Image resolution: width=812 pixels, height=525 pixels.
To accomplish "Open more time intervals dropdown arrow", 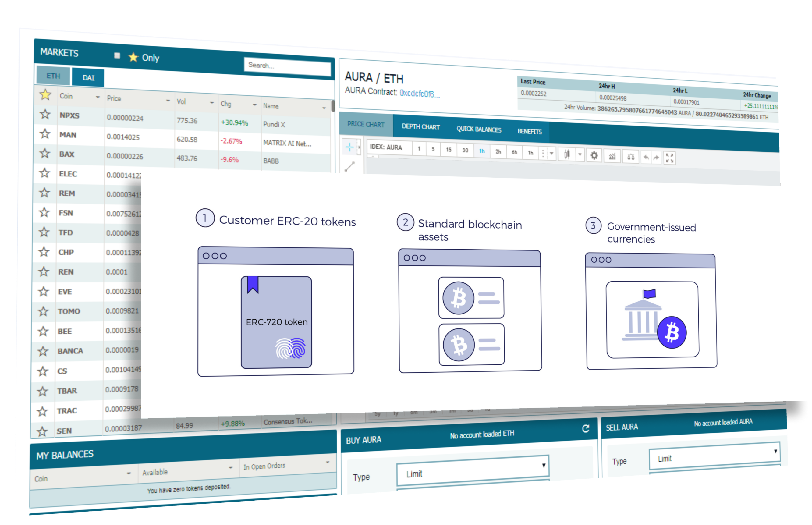I will [x=551, y=154].
